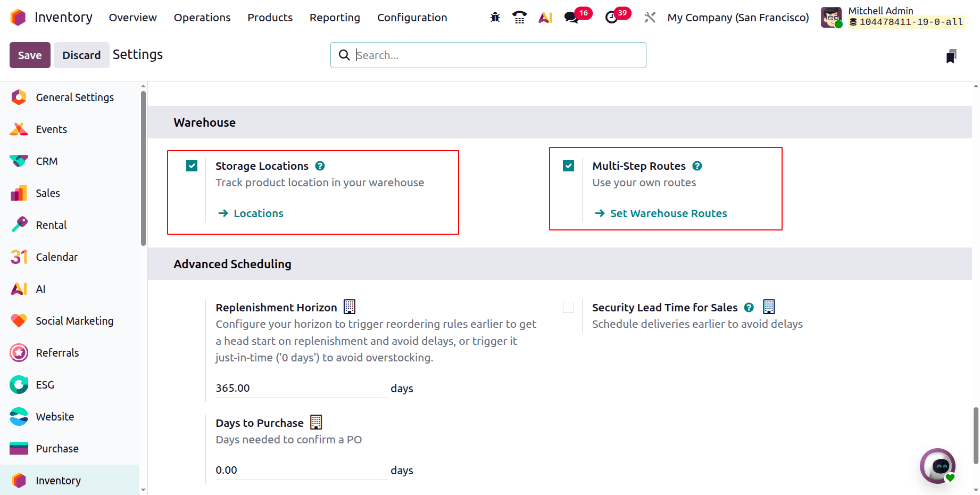Click the calculator icon beside Replenishment Horizon
Screen dimensions: 980x495
click(x=350, y=306)
